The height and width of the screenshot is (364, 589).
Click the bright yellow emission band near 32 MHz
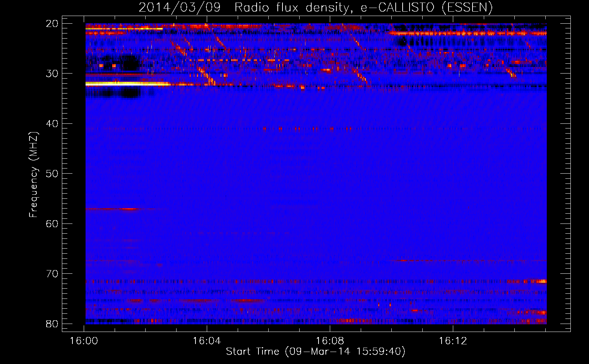(128, 84)
